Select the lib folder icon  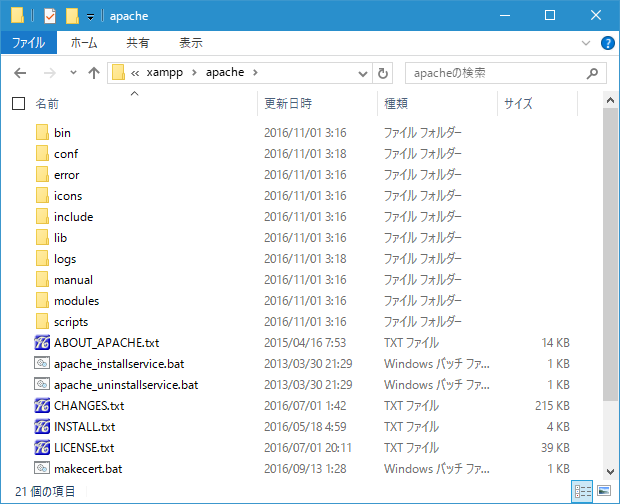point(42,238)
